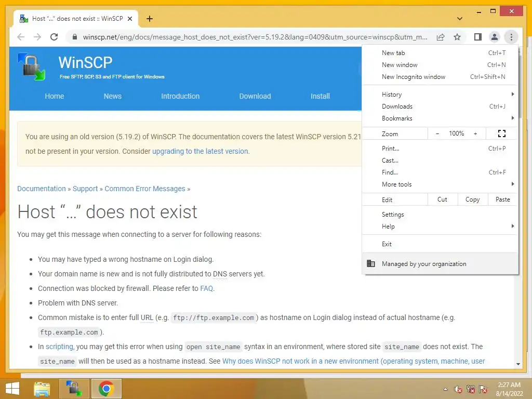Click Copy in the Edit row
This screenshot has height=399, width=532.
(473, 199)
